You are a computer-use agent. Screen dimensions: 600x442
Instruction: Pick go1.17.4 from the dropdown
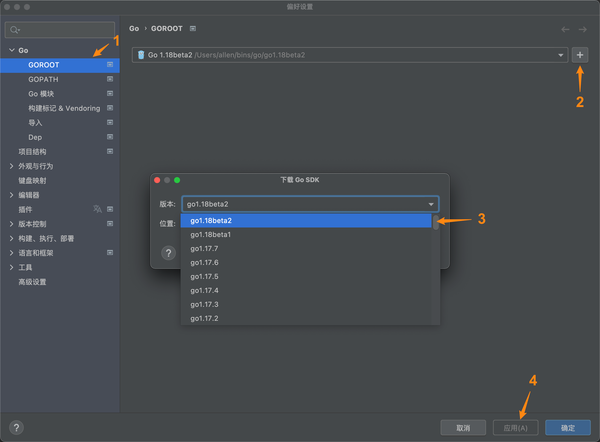pyautogui.click(x=306, y=290)
